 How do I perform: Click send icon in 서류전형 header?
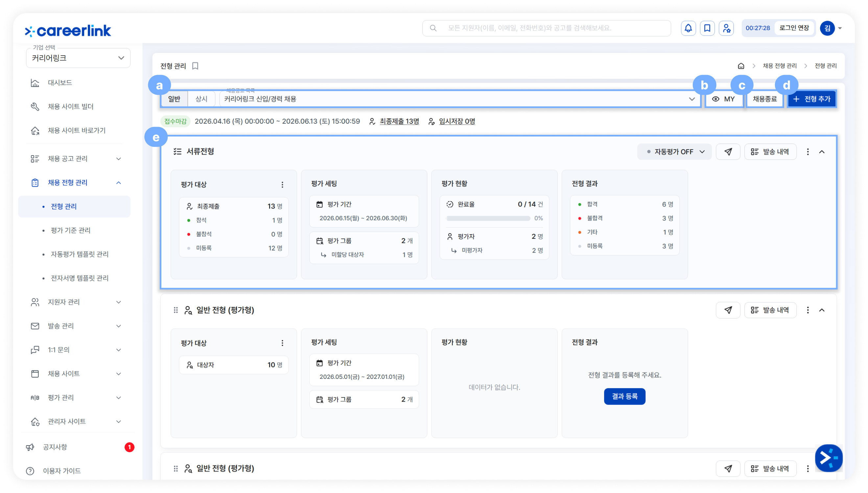click(728, 152)
